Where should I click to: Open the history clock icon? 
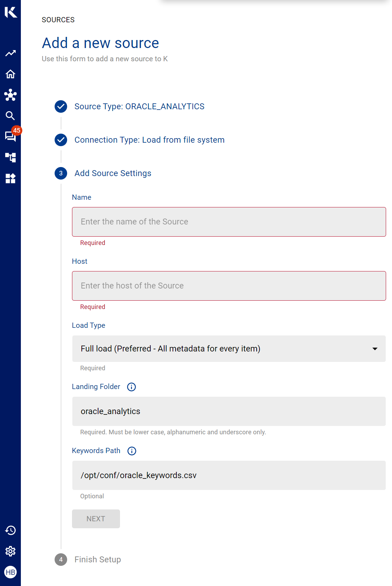[x=10, y=530]
